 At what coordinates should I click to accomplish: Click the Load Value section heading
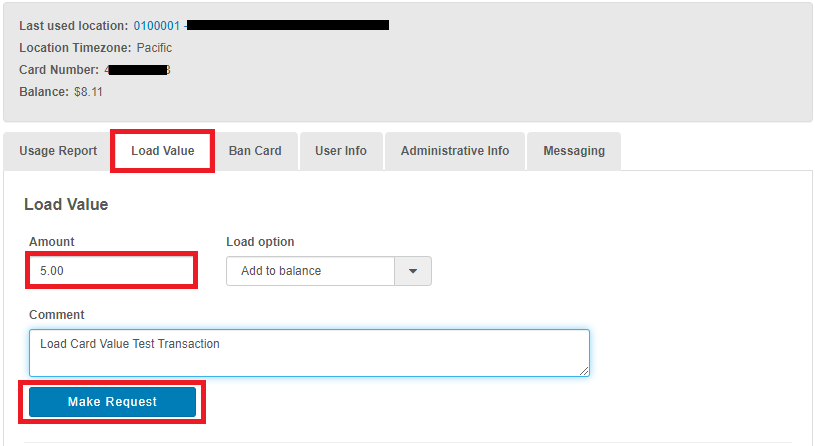tap(66, 204)
